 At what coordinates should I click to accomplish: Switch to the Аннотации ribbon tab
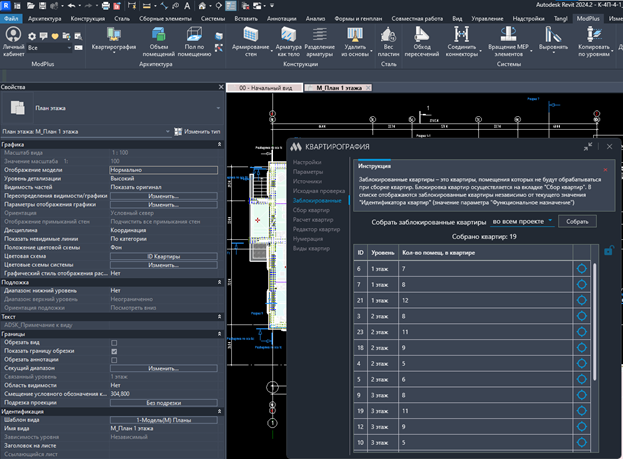click(x=281, y=19)
